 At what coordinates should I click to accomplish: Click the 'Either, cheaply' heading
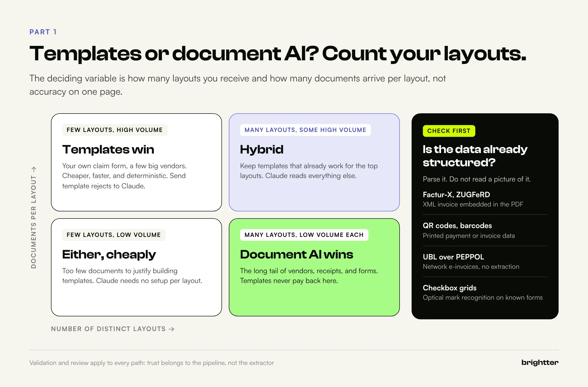[109, 255]
